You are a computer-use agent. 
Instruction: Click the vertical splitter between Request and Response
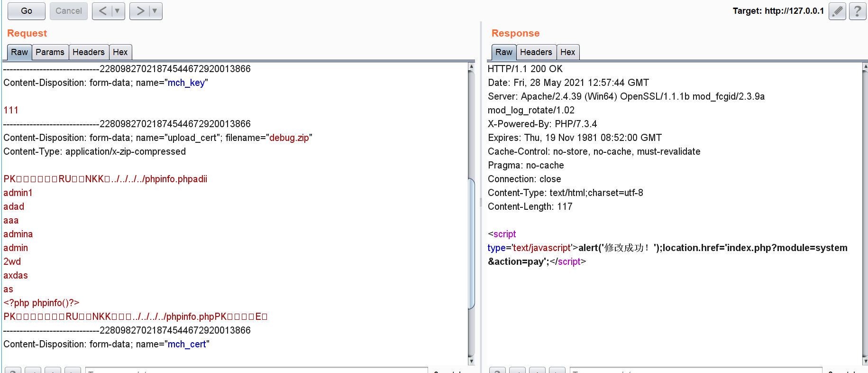[481, 203]
